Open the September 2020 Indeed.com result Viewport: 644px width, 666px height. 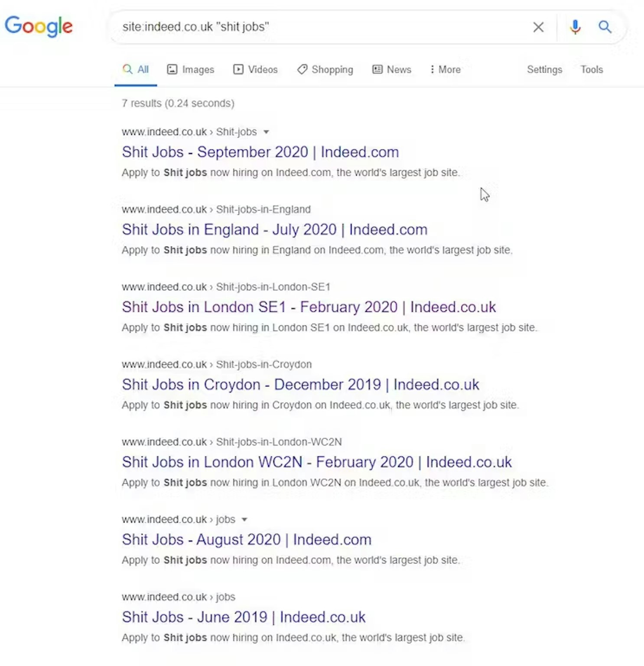[x=260, y=152]
